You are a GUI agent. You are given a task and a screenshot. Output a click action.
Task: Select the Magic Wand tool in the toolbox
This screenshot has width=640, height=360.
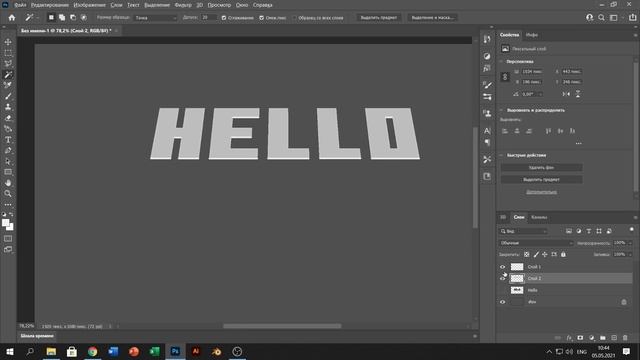8,75
